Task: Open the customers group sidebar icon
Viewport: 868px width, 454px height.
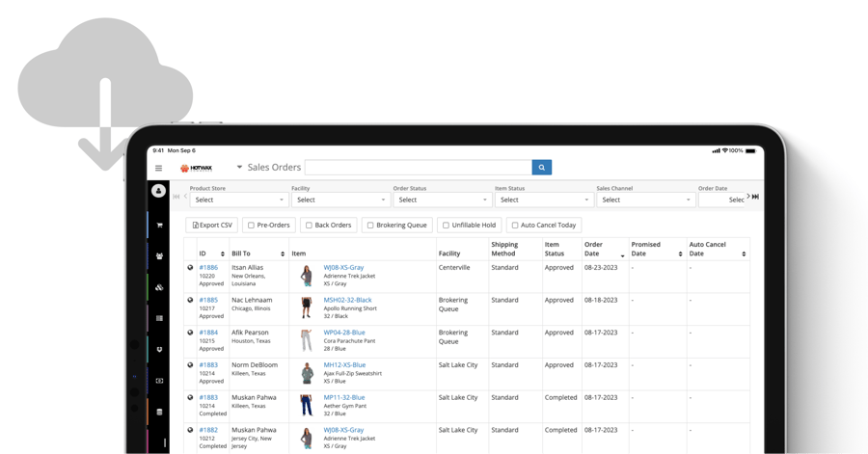Action: (159, 256)
